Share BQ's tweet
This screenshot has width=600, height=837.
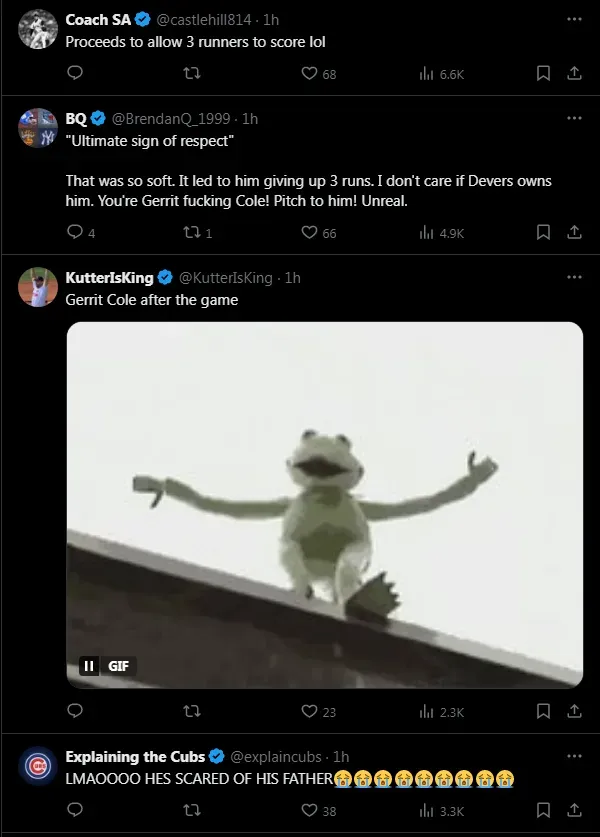pyautogui.click(x=574, y=232)
